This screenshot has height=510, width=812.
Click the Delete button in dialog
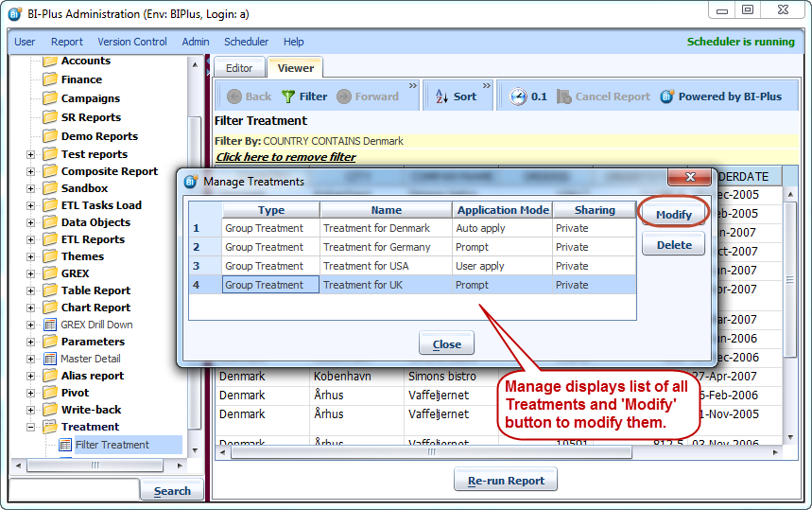[x=673, y=245]
